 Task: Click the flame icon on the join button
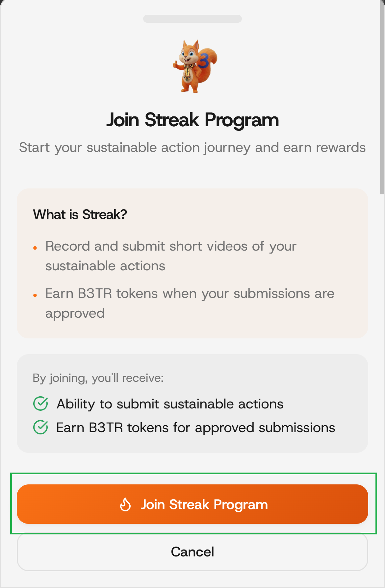[125, 504]
